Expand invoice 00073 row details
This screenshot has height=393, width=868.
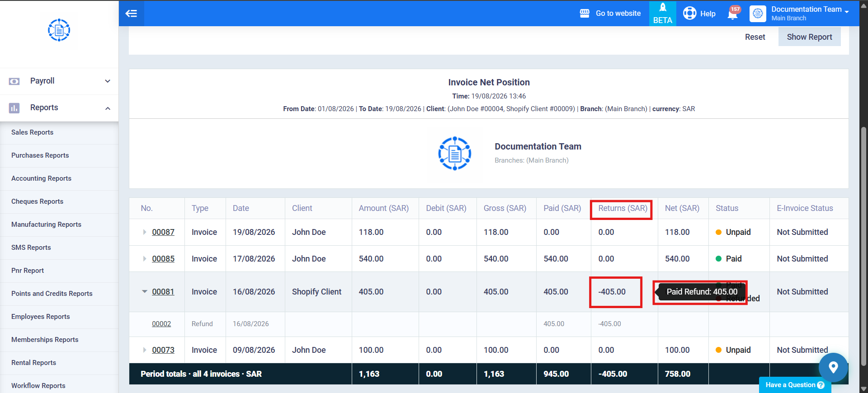pos(145,350)
